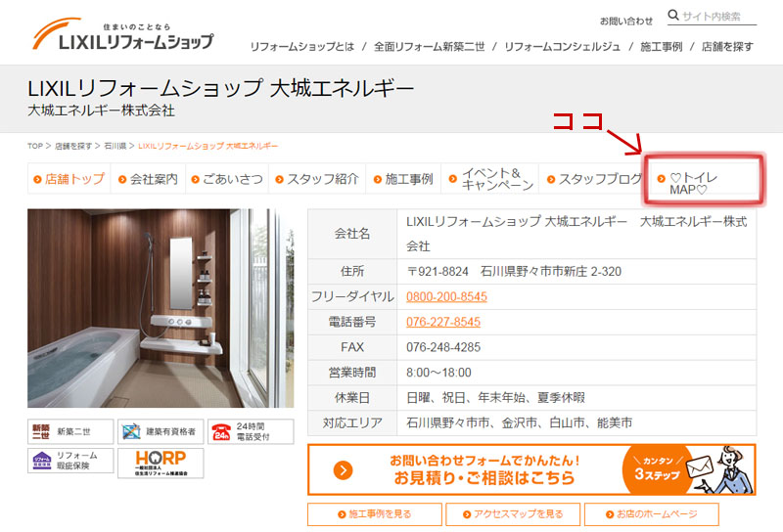
Task: Click the アクセスマップを見る button
Action: [513, 514]
